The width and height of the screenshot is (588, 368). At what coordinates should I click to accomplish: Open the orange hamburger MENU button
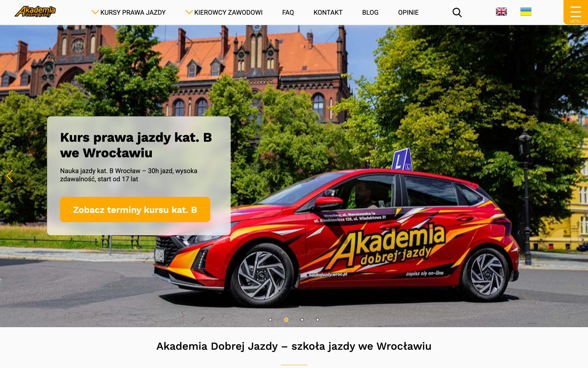tap(575, 12)
